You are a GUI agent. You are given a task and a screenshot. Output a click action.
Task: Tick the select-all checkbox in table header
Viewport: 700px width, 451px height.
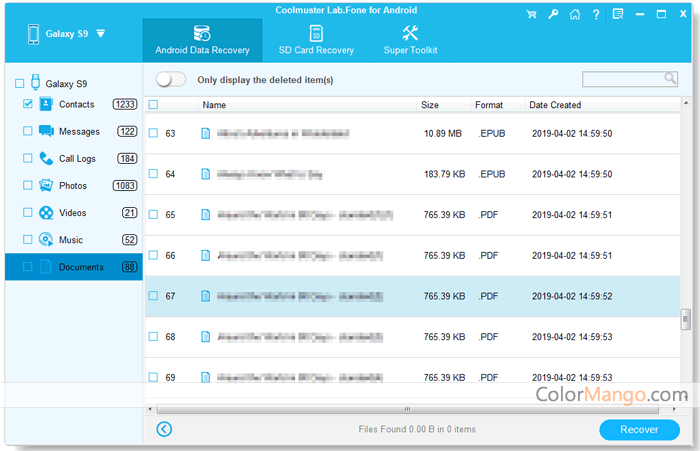click(153, 105)
